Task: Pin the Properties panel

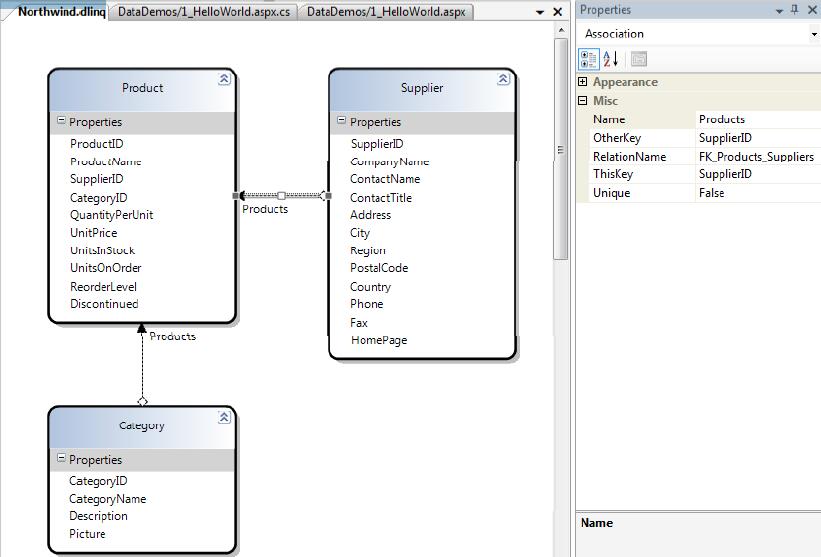Action: [795, 10]
